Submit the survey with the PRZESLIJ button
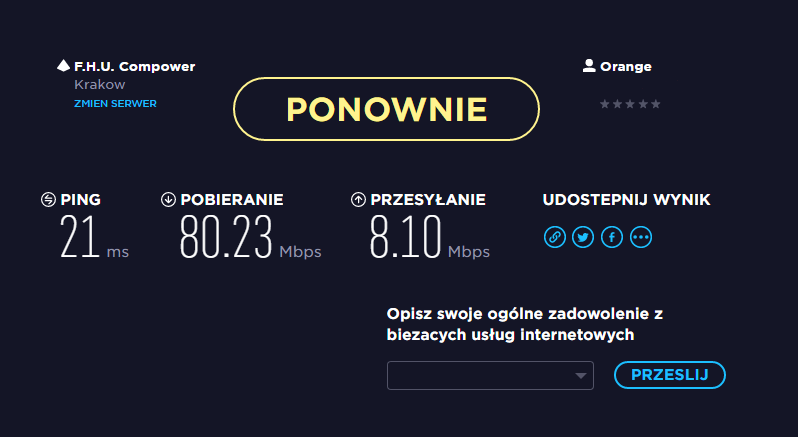798x437 pixels. point(669,375)
